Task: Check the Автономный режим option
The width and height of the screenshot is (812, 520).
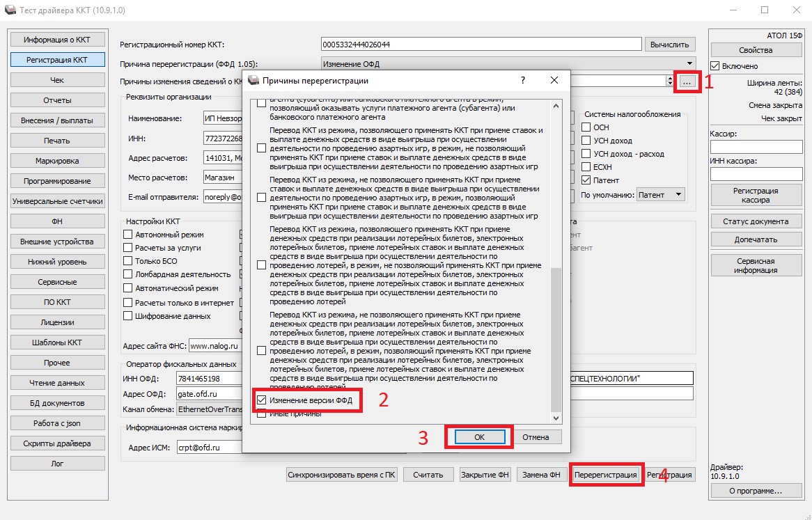Action: (127, 235)
